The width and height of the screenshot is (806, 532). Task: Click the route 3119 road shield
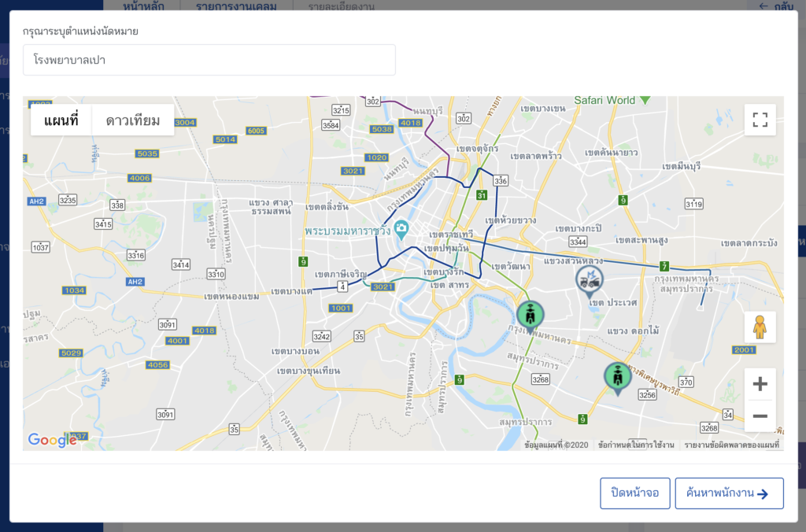click(693, 204)
